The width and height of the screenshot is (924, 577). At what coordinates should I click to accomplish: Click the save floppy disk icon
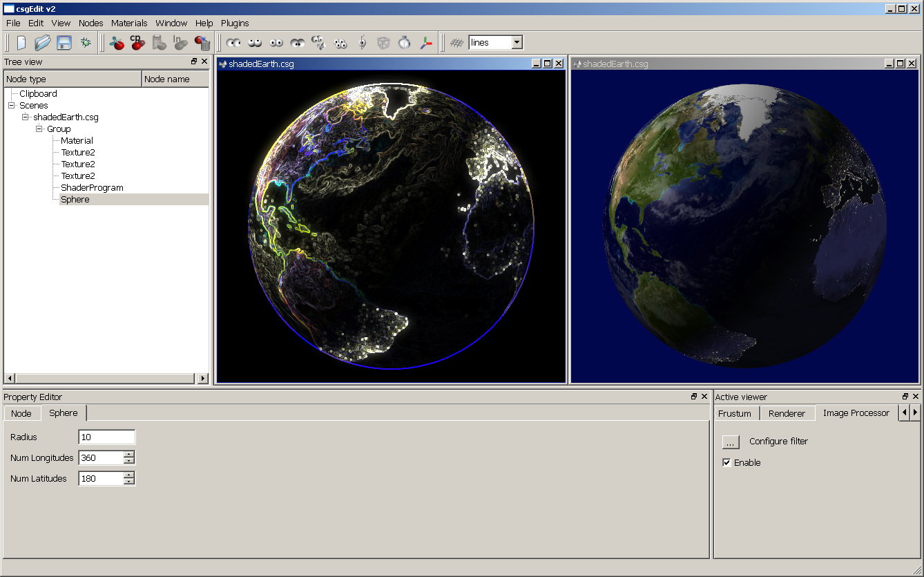tap(64, 43)
